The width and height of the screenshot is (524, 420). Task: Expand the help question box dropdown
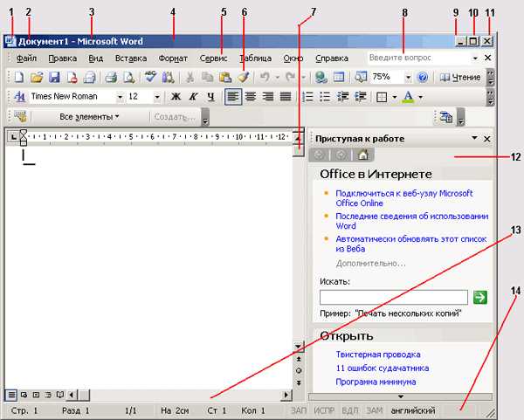tap(475, 59)
